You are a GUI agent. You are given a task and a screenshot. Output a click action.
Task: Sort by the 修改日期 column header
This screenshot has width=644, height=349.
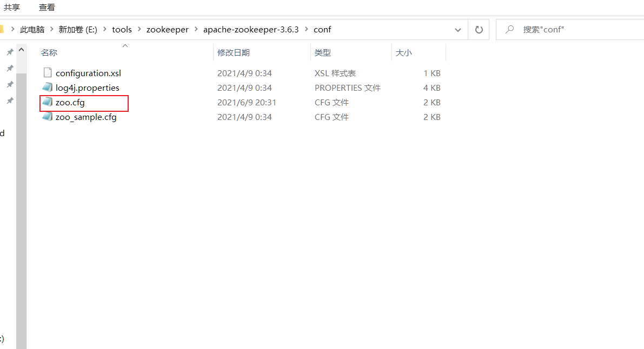coord(233,52)
